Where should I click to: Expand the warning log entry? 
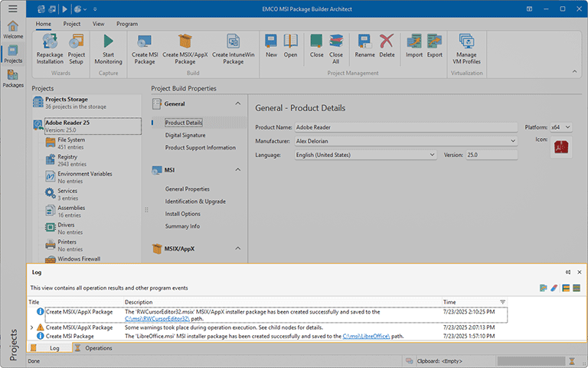(x=31, y=327)
